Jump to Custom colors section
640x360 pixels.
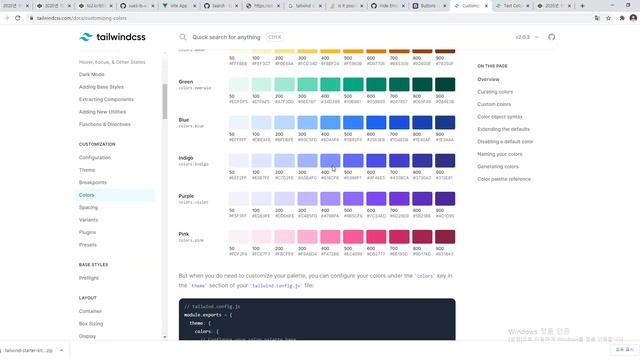click(494, 104)
